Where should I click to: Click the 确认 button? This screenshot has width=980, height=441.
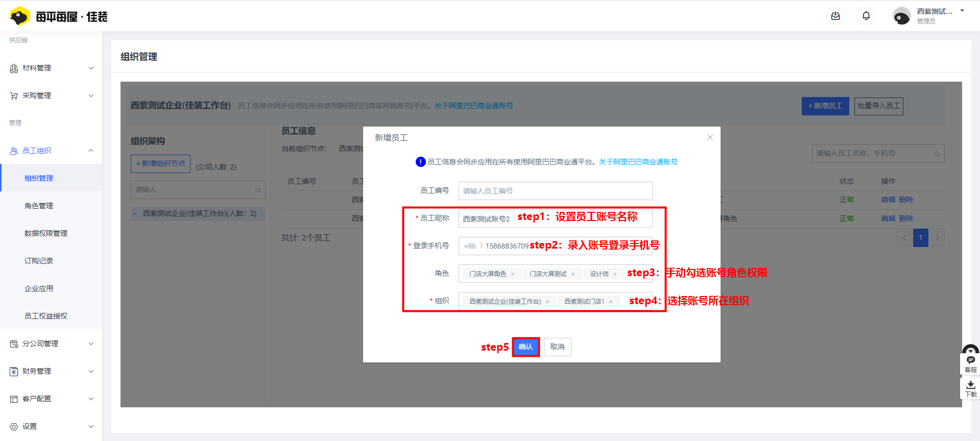[525, 347]
